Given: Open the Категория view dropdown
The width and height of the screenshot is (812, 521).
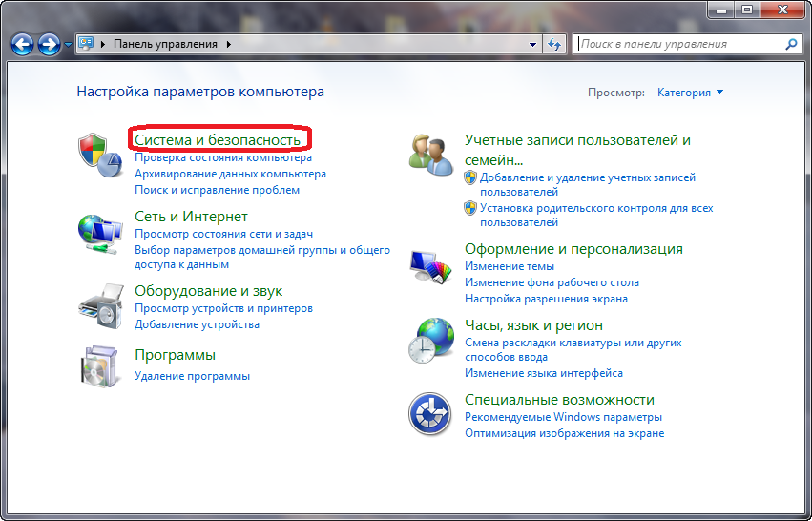Looking at the screenshot, I should point(690,93).
